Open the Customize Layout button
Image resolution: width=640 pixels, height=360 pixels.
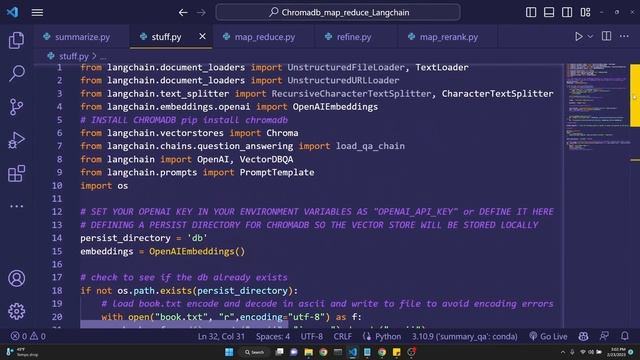click(x=585, y=12)
